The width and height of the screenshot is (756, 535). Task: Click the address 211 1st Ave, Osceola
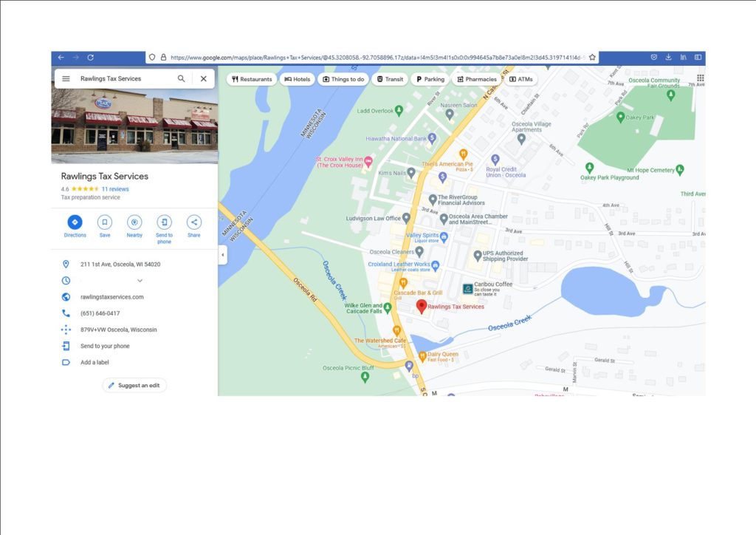pos(120,265)
